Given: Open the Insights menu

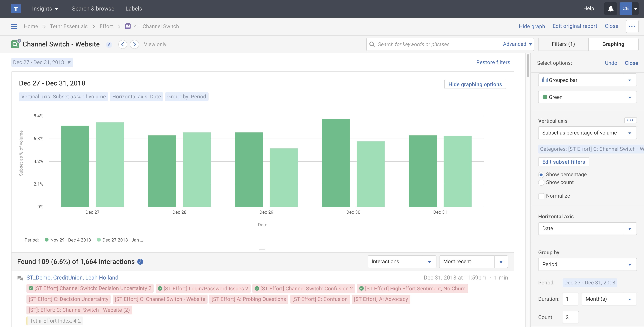Looking at the screenshot, I should point(45,9).
